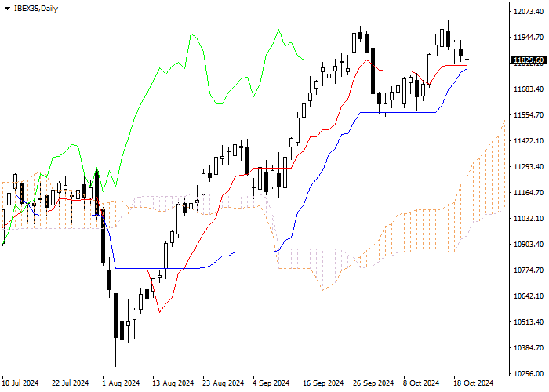The height and width of the screenshot is (392, 549).
Task: Click the 10513.40 price axis label
Action: point(529,322)
